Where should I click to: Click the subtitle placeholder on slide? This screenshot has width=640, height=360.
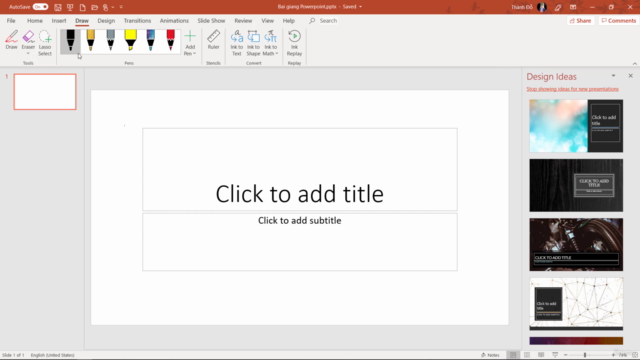pos(300,242)
